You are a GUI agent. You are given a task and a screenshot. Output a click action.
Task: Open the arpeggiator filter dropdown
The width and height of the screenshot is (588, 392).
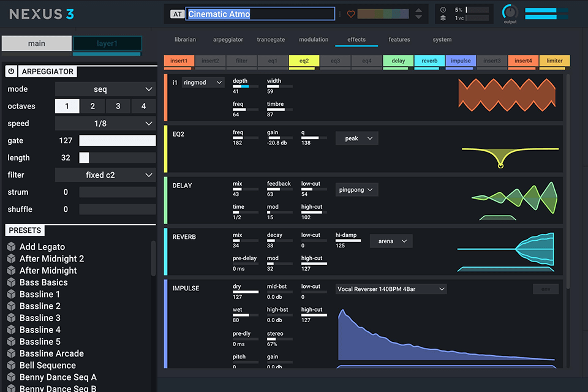coord(105,175)
